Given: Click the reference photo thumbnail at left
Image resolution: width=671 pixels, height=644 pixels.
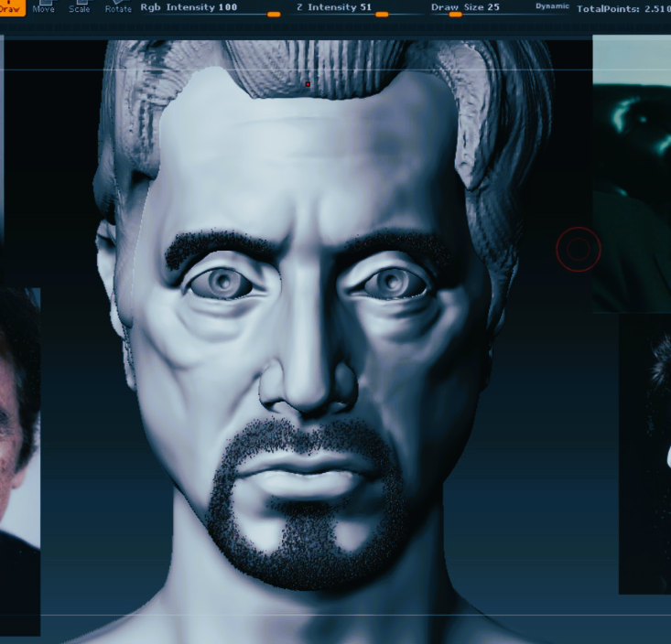Looking at the screenshot, I should click(x=20, y=462).
